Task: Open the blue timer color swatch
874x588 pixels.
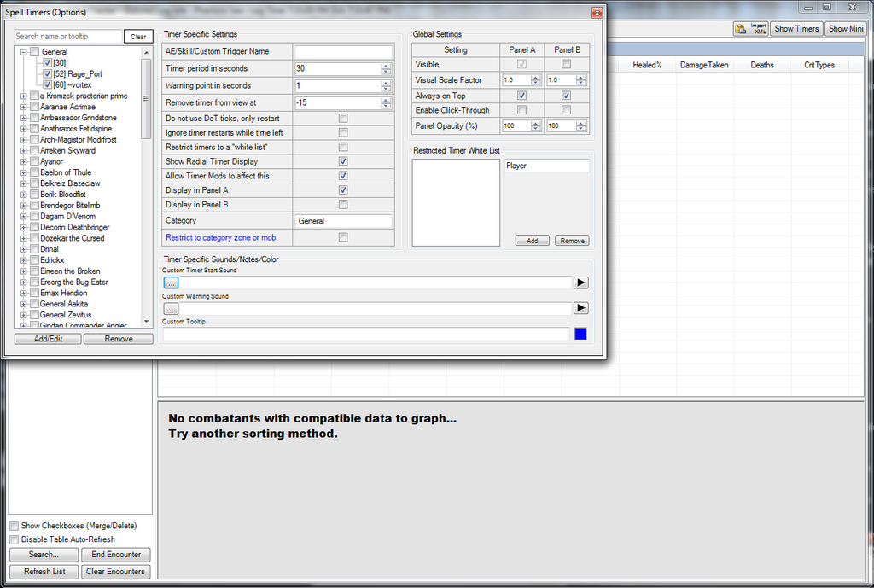Action: click(580, 334)
